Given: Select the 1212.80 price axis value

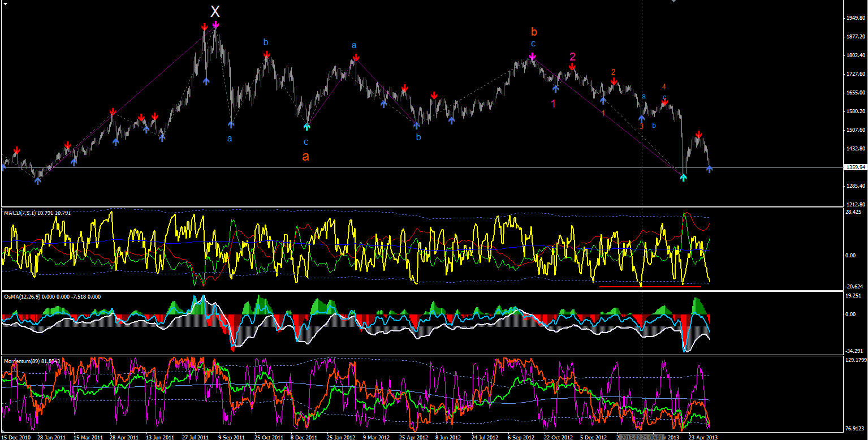Looking at the screenshot, I should click(x=856, y=205).
